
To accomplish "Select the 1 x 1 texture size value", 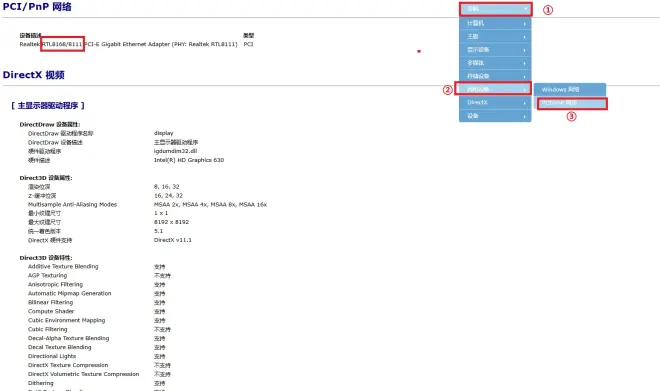I will (x=161, y=213).
